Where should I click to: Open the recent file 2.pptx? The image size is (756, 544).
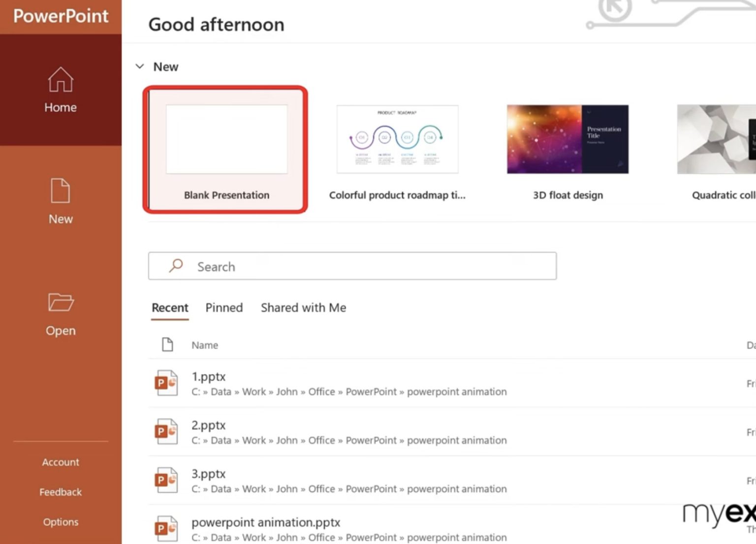point(208,425)
